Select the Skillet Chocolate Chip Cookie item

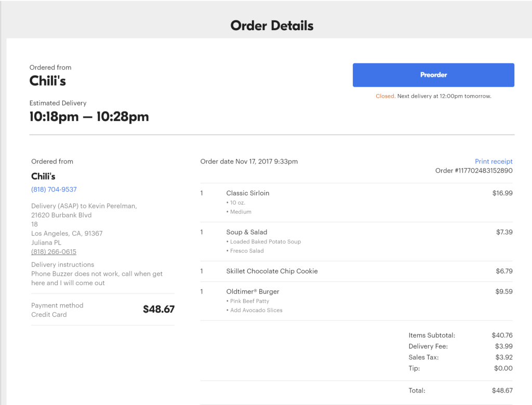coord(272,271)
